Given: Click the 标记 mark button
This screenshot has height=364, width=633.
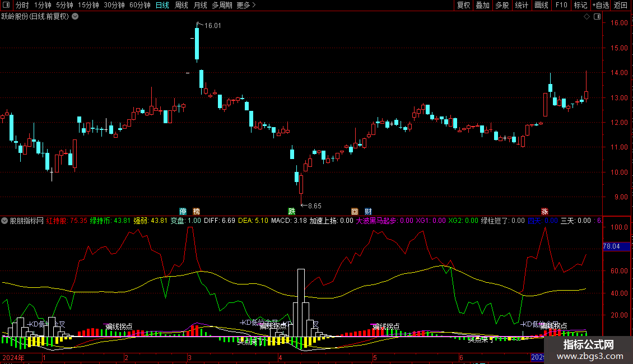Looking at the screenshot, I should point(580,5).
